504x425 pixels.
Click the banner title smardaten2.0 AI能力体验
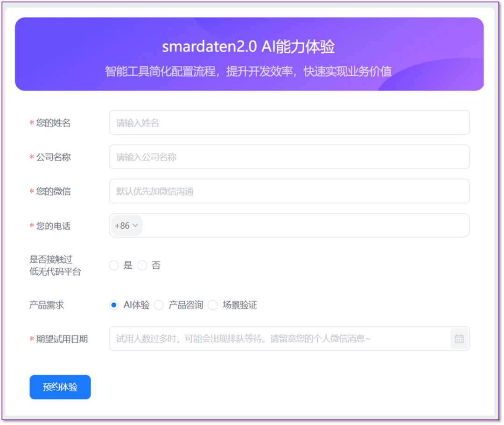click(248, 47)
